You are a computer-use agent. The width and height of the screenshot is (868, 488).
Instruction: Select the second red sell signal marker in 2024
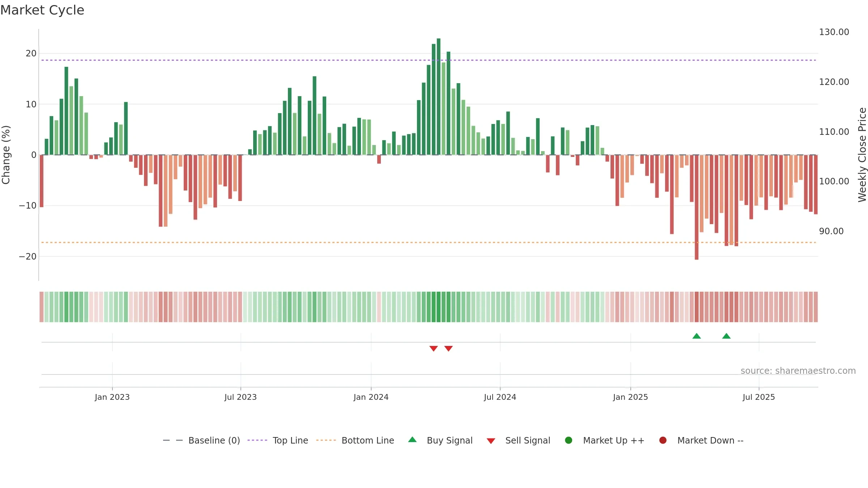448,348
